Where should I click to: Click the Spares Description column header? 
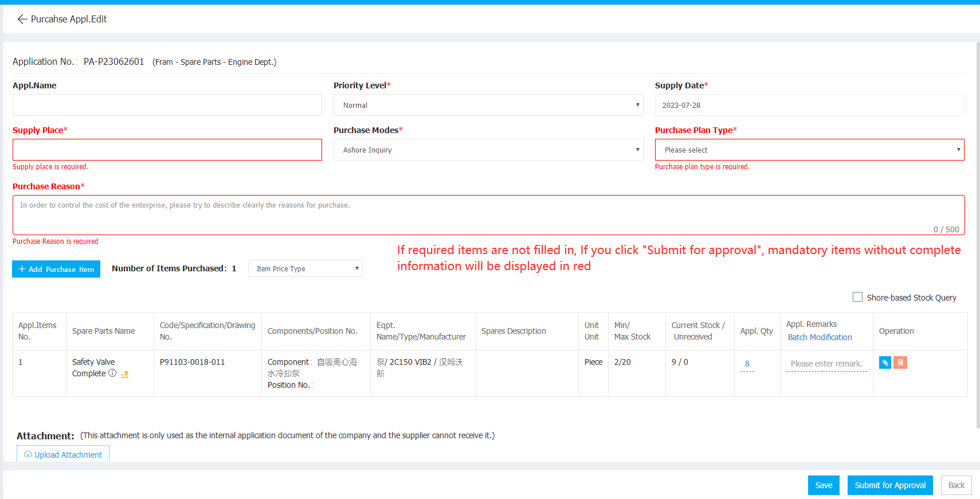513,331
